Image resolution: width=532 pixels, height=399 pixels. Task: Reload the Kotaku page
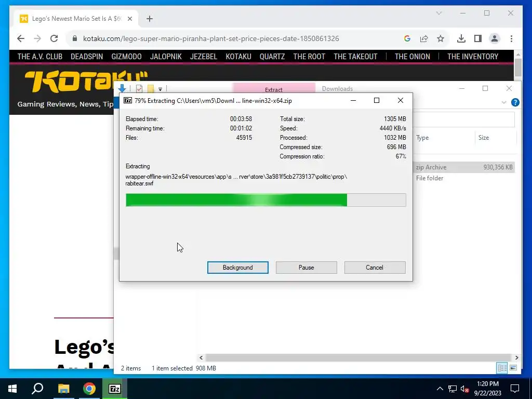(54, 38)
